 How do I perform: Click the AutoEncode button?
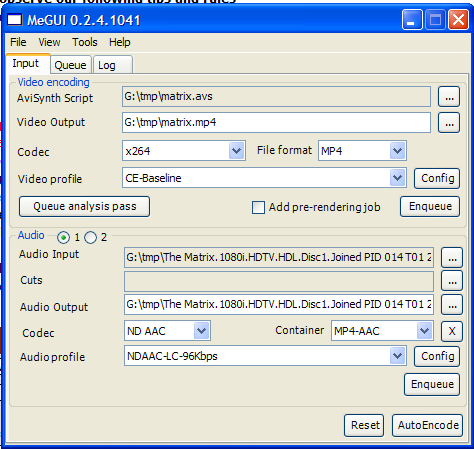(428, 425)
